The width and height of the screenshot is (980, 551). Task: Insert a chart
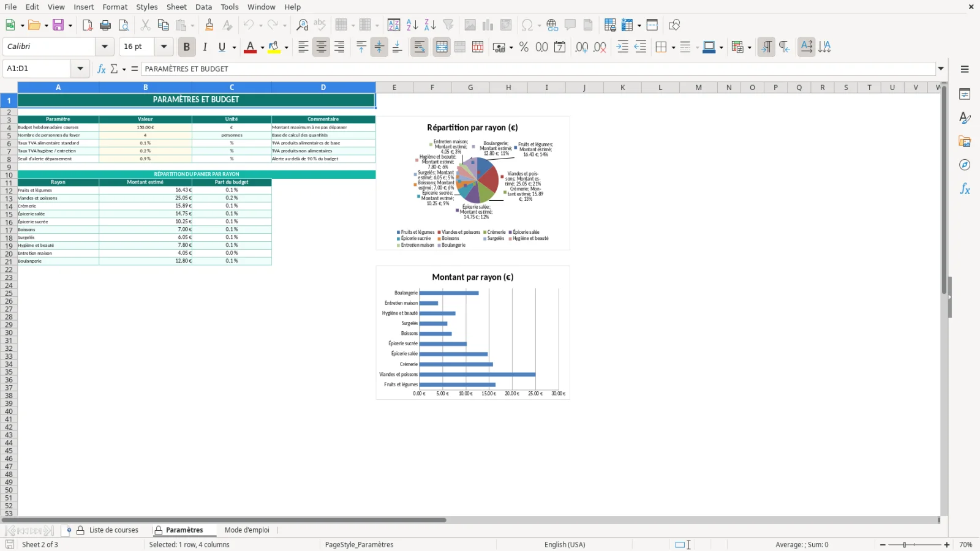[x=488, y=25]
